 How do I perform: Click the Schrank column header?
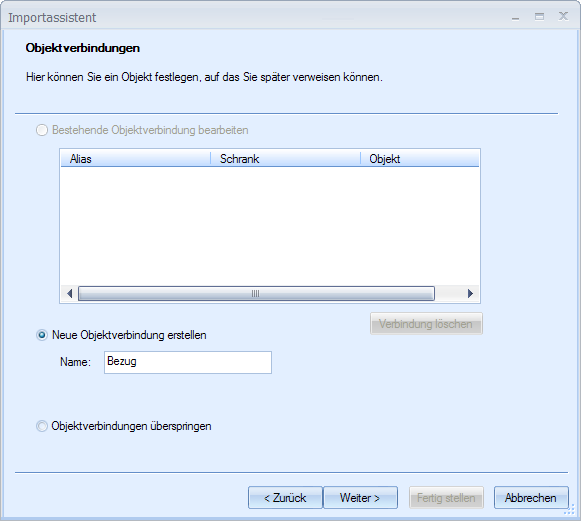[x=285, y=159]
